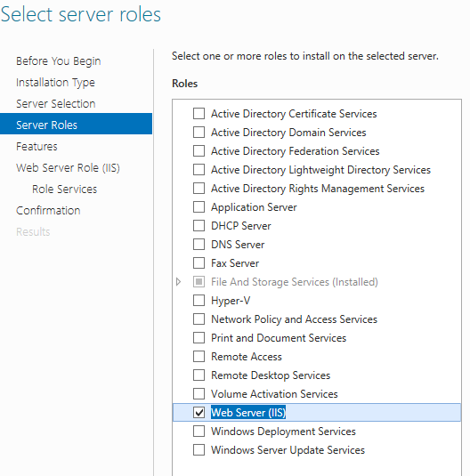
Task: Select the DNS Server checkbox
Action: tap(199, 245)
